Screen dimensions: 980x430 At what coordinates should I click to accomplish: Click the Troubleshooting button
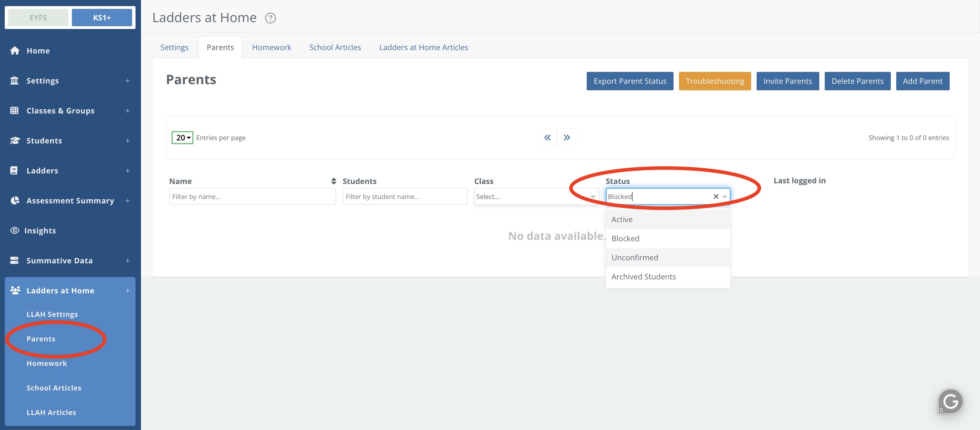[x=714, y=81]
